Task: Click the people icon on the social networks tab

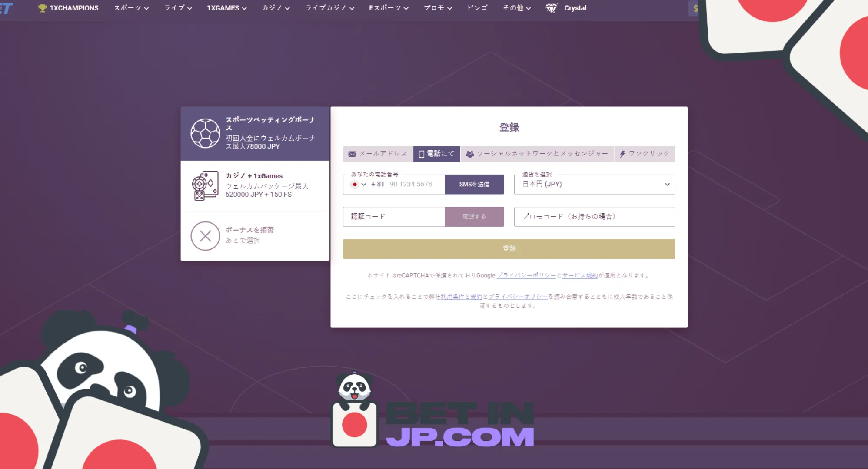Action: [470, 154]
